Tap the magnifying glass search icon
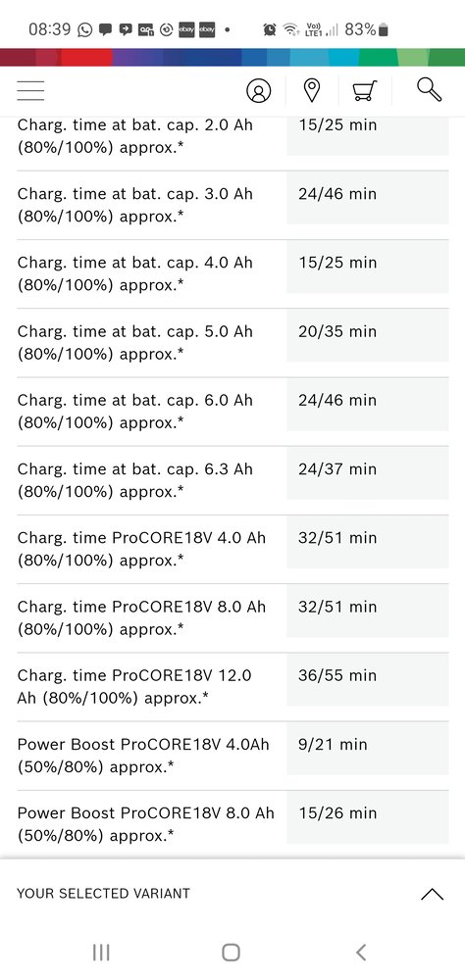Image resolution: width=465 pixels, height=980 pixels. (430, 89)
